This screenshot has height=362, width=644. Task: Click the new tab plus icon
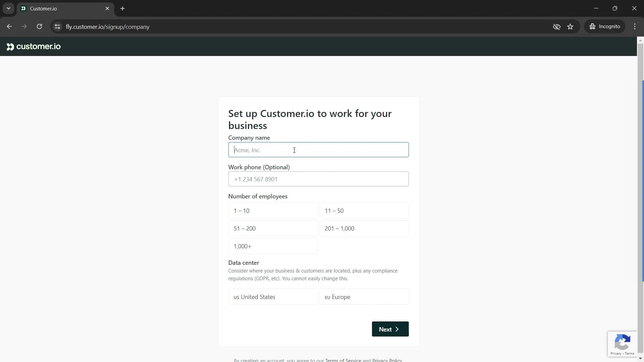[x=122, y=8]
